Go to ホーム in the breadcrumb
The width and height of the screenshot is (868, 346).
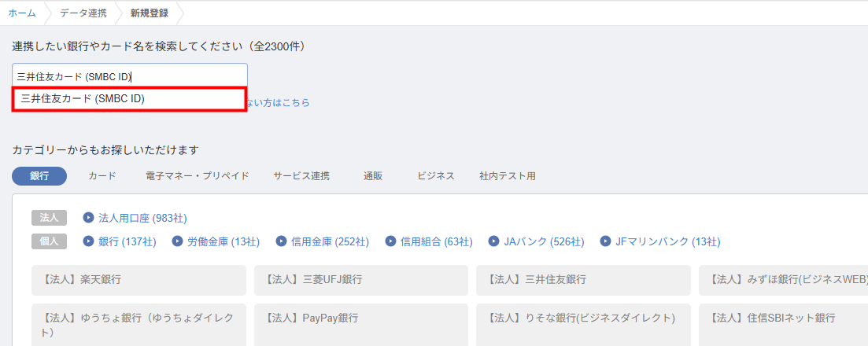coord(22,13)
